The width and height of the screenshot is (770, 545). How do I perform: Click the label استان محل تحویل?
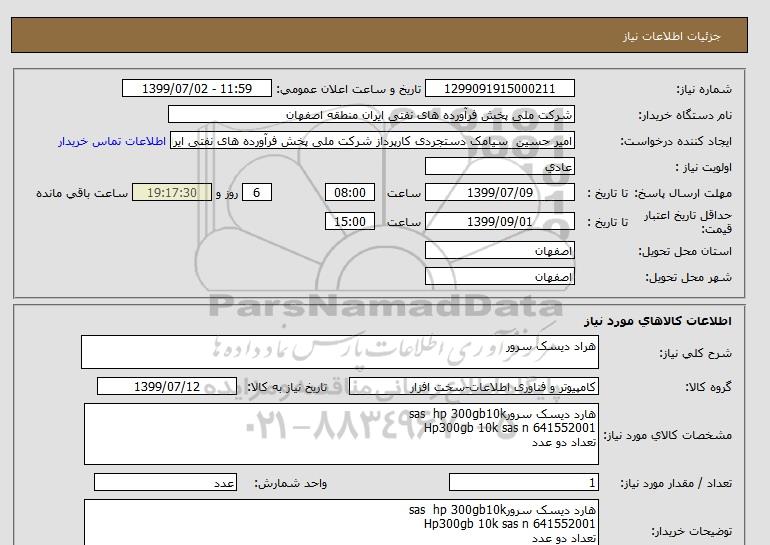[685, 251]
